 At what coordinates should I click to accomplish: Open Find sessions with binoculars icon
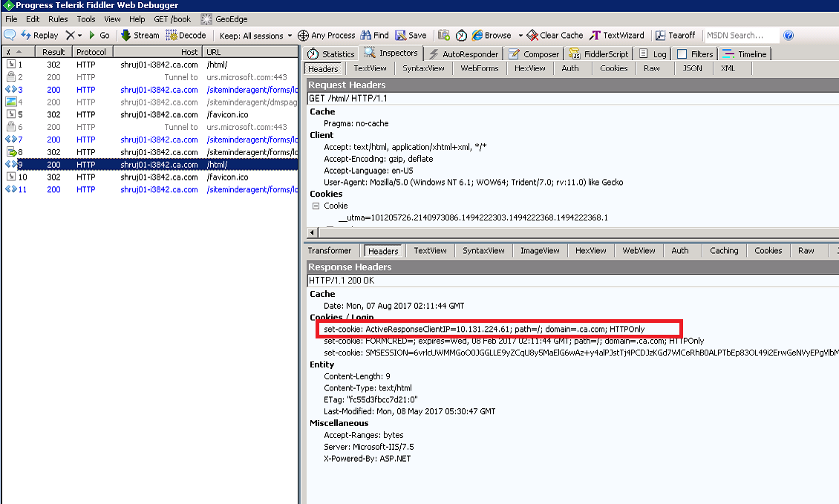(x=374, y=36)
